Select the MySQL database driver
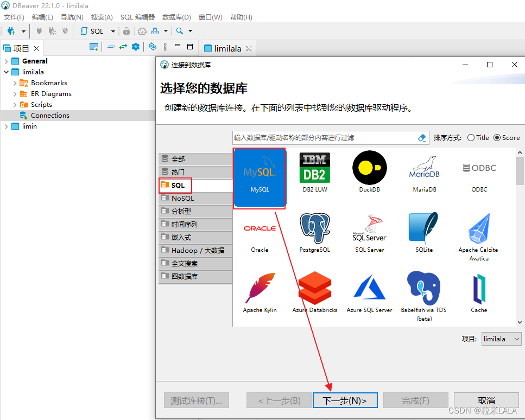Screen dimensions: 525x420 260,176
